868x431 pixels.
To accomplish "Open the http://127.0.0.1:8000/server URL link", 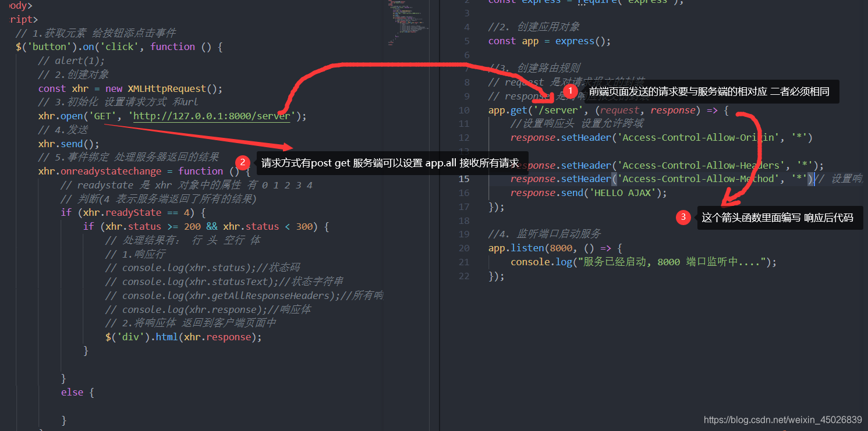I will coord(211,116).
